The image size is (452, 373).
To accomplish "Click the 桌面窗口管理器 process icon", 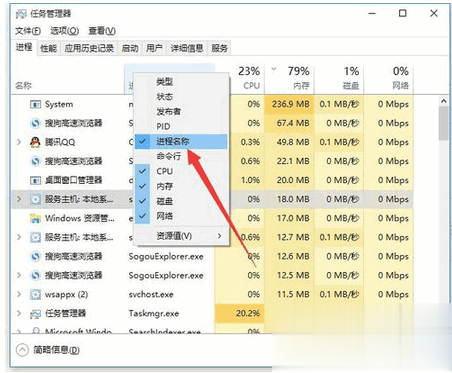I will [35, 180].
